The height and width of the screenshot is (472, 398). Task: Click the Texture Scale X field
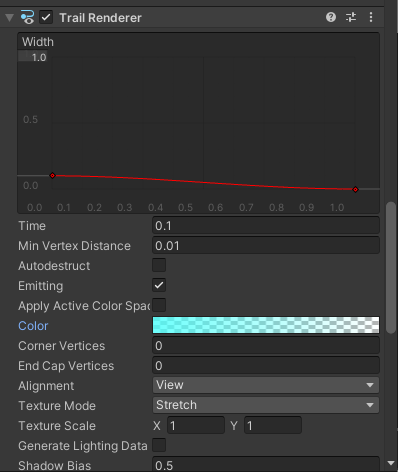[196, 425]
